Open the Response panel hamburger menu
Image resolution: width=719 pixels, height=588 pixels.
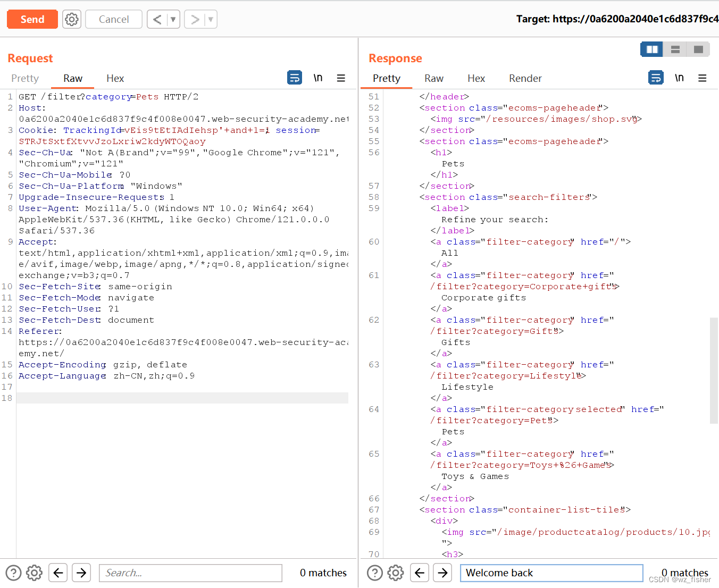703,78
